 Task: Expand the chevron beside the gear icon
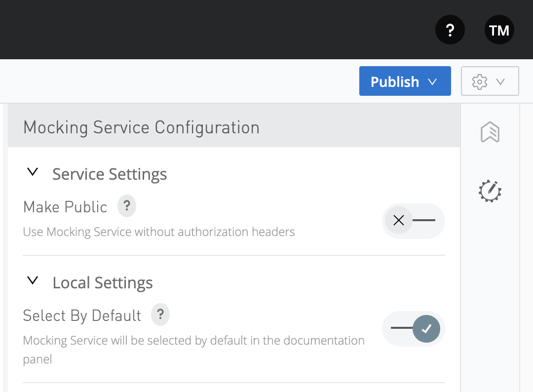(x=500, y=81)
